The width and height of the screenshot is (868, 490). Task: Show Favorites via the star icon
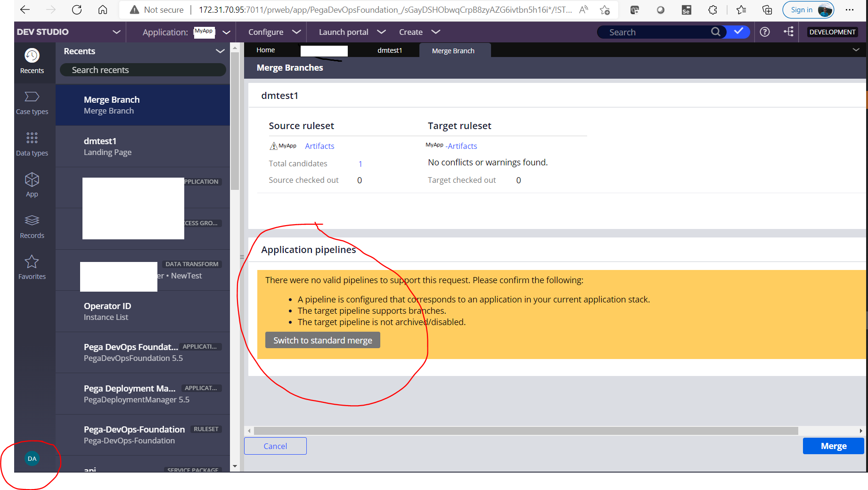(31, 261)
